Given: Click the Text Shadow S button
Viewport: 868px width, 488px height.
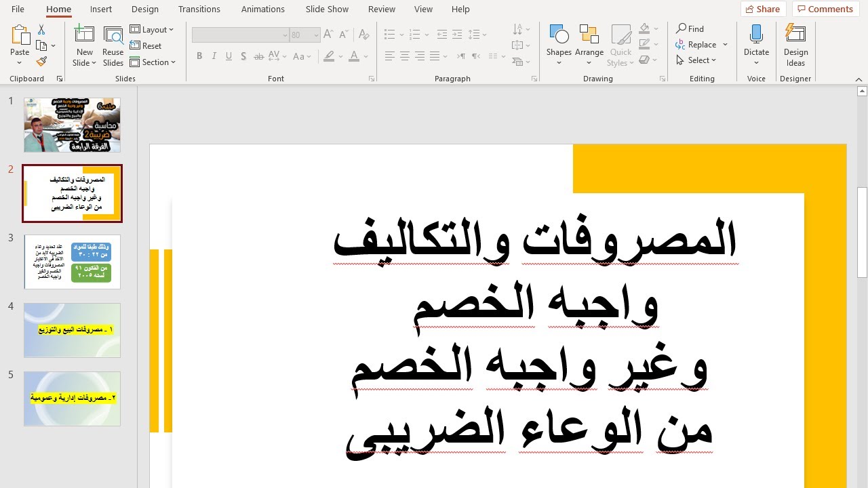Looking at the screenshot, I should point(243,56).
